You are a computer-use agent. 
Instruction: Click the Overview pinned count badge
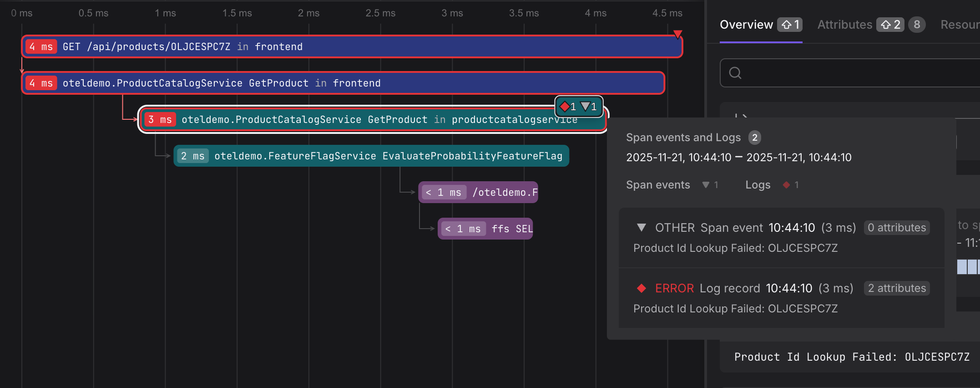pos(790,25)
